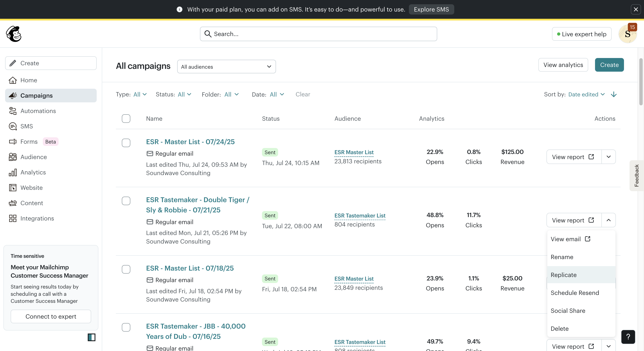Click the Analytics bar chart icon
This screenshot has height=351, width=644.
point(13,172)
